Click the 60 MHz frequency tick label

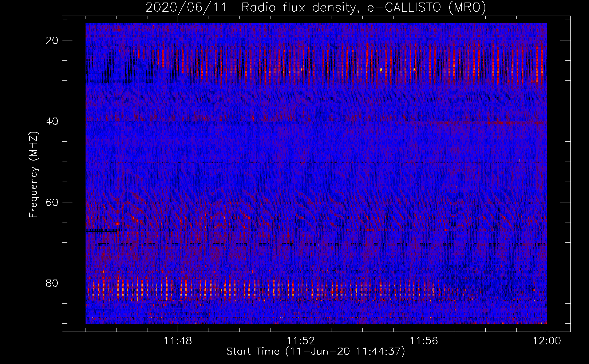tap(52, 202)
